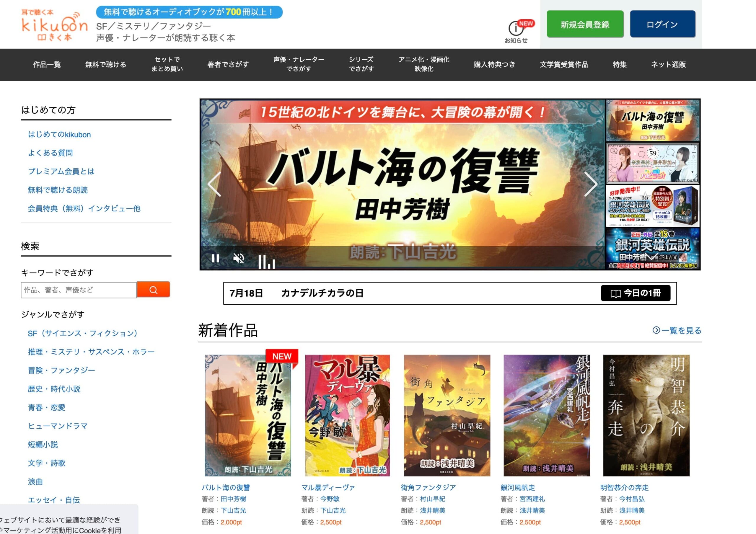756x534 pixels.
Task: Click the audio equalizer bars icon
Action: (266, 262)
